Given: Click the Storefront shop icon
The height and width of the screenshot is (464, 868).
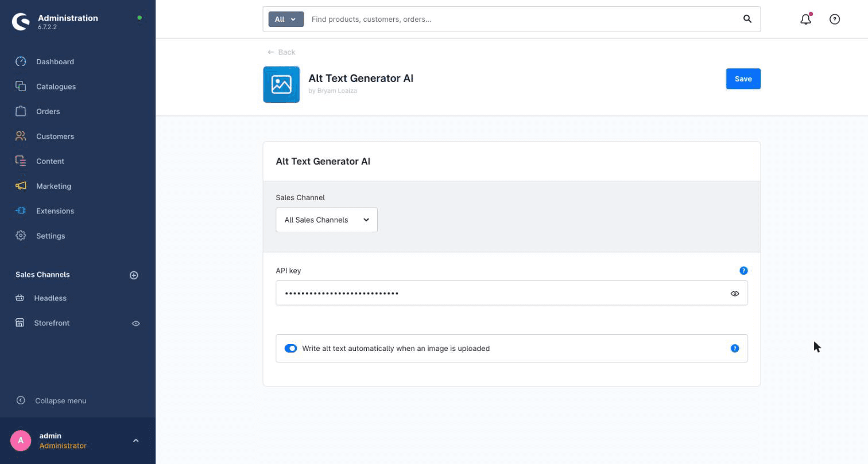Looking at the screenshot, I should point(20,323).
